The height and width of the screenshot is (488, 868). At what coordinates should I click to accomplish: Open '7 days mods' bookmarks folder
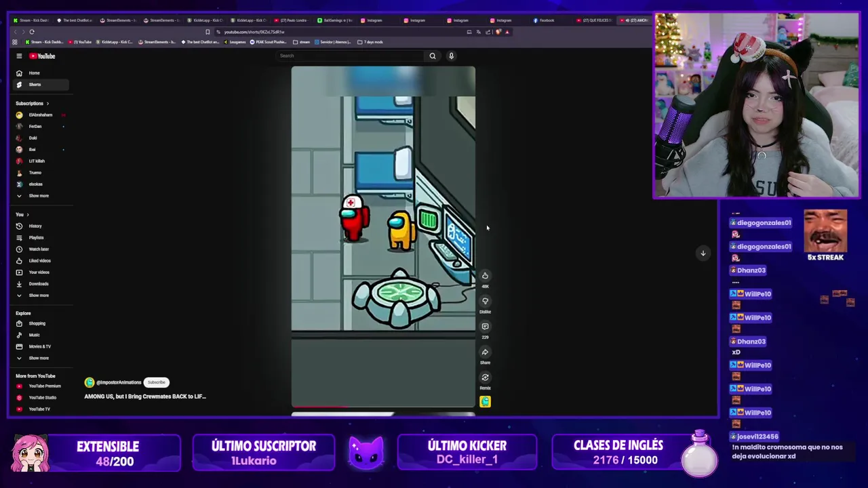click(370, 42)
